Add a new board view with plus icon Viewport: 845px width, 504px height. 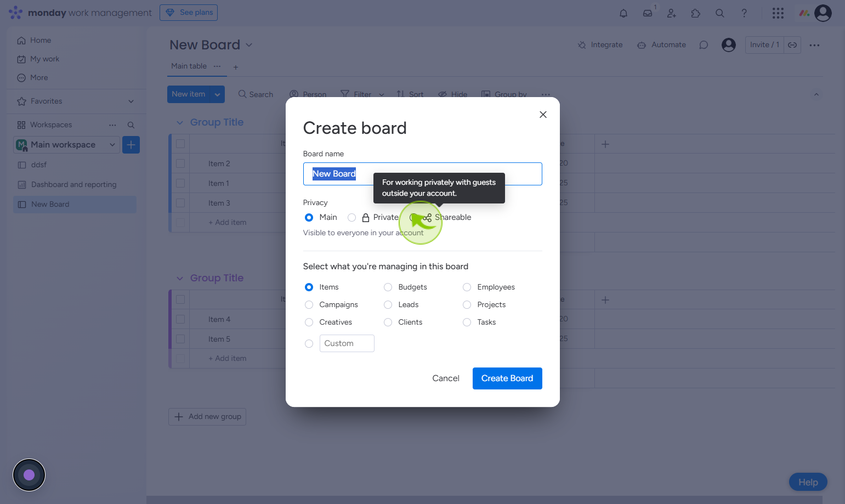click(236, 67)
